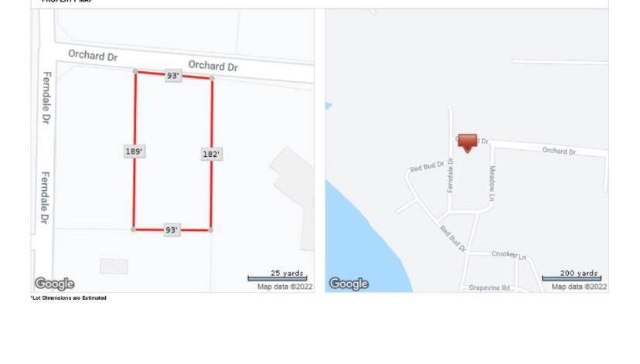Click the Crooked Ln street label
Viewport: 640px width, 364px height.
pos(509,254)
